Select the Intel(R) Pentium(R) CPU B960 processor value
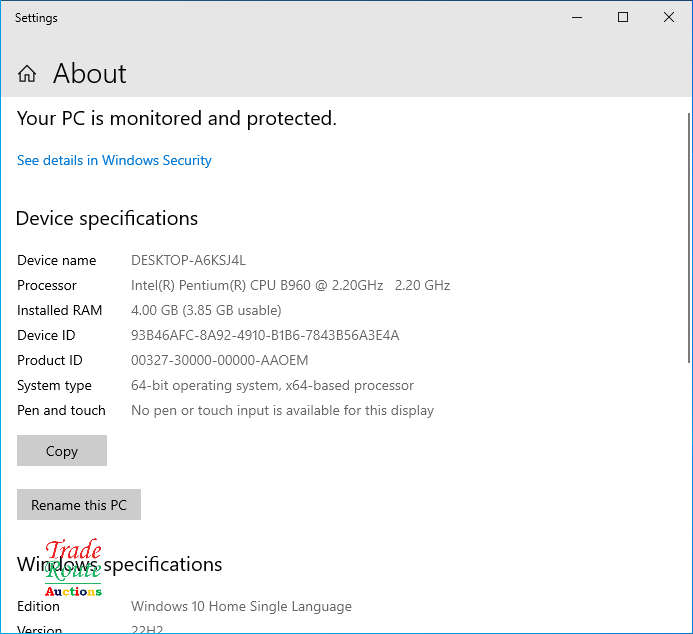The width and height of the screenshot is (693, 634). click(290, 285)
